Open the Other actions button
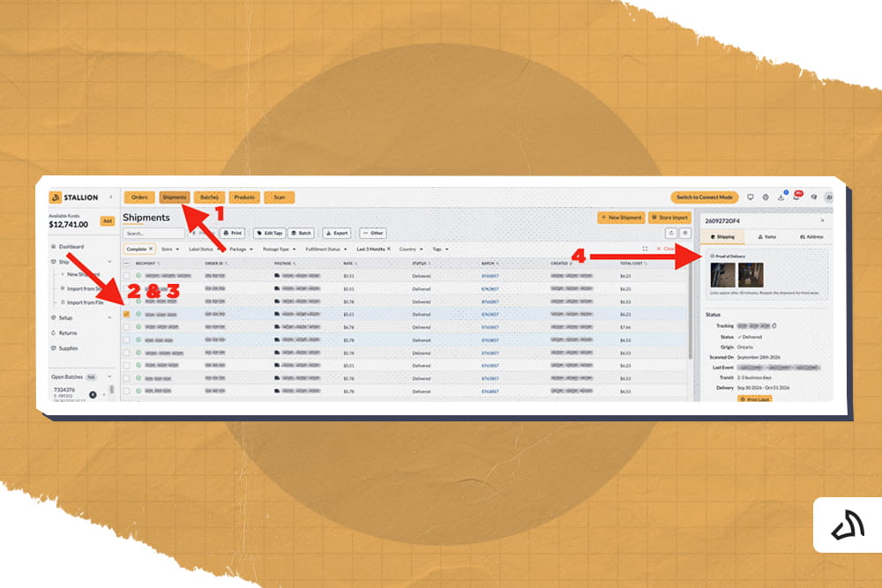This screenshot has height=588, width=882. pos(373,233)
